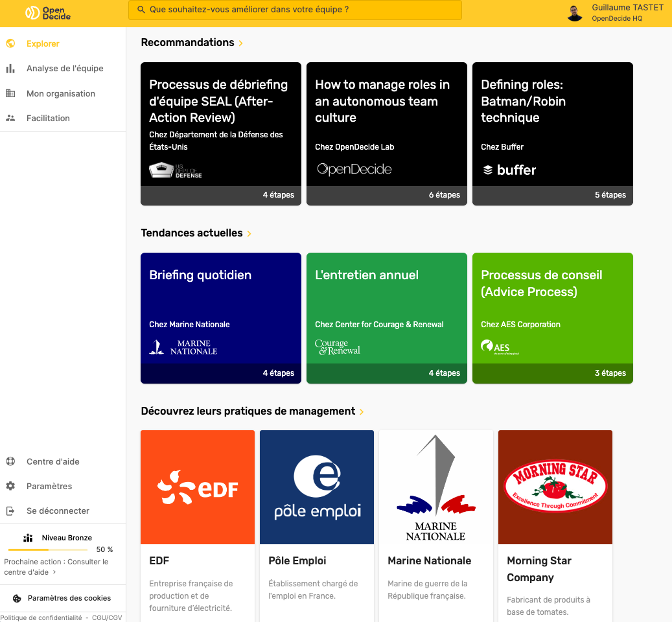Click EDF description text

pos(191,595)
